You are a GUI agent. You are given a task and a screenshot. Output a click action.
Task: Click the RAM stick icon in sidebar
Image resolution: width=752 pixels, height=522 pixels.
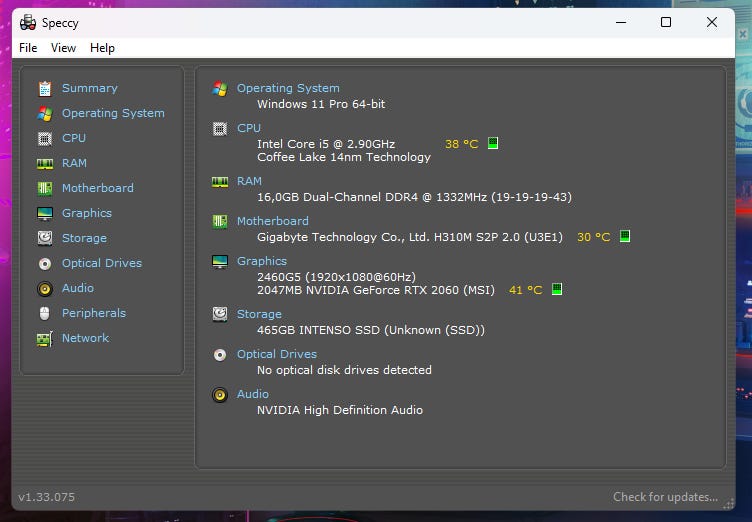point(45,164)
